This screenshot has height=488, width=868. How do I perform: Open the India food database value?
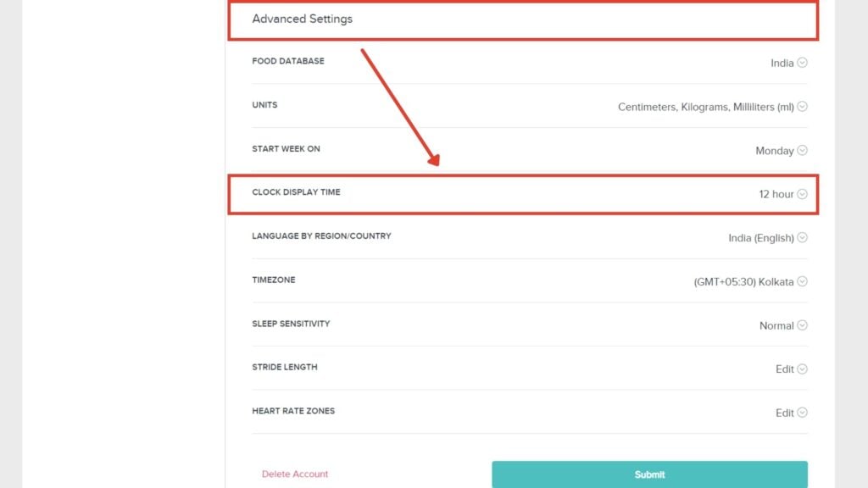pos(782,63)
